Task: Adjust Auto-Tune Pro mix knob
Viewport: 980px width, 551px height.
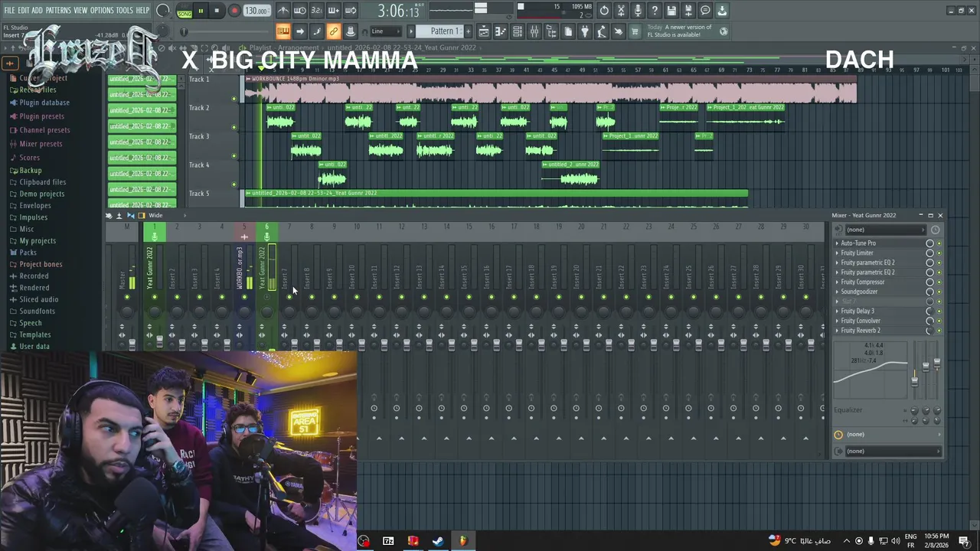Action: click(929, 243)
